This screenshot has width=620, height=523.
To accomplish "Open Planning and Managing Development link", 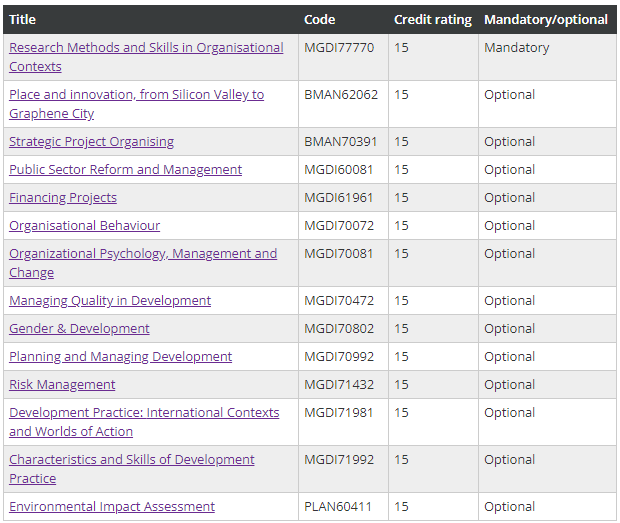I will [x=120, y=357].
